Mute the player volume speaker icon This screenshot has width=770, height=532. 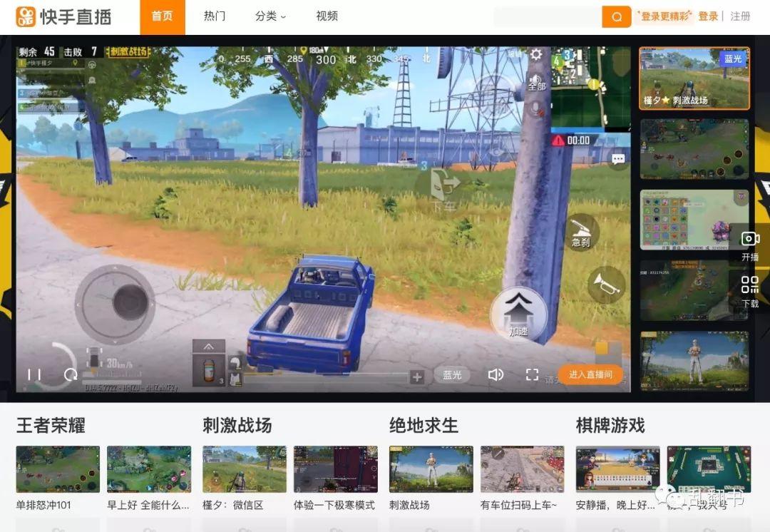[496, 375]
